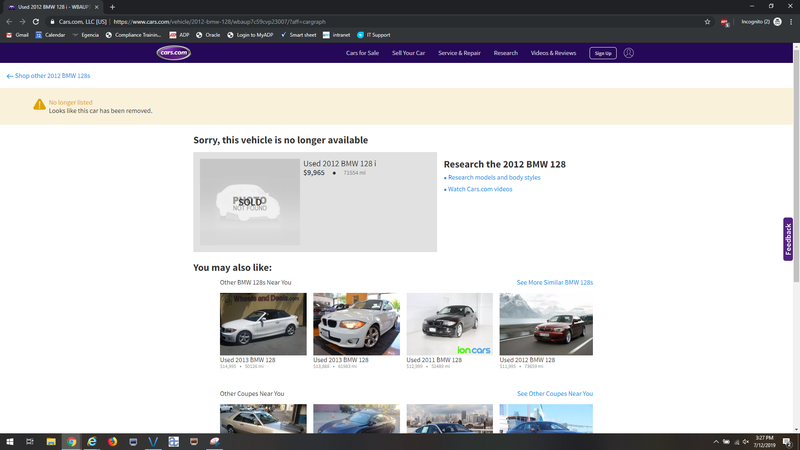Open the $13,888 Used 2013 BMW 128 photo
The width and height of the screenshot is (800, 450).
click(357, 324)
